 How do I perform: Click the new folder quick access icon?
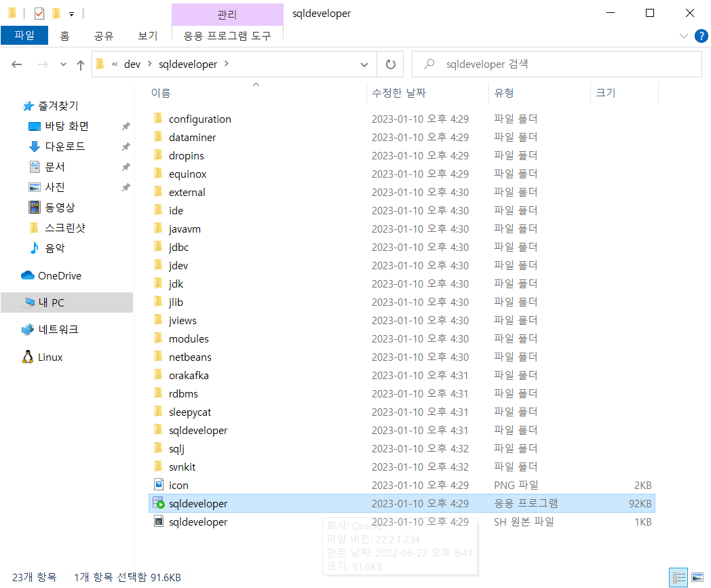click(56, 14)
